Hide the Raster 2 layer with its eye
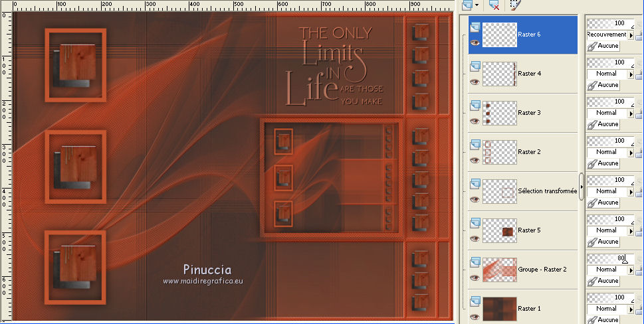 [x=475, y=161]
